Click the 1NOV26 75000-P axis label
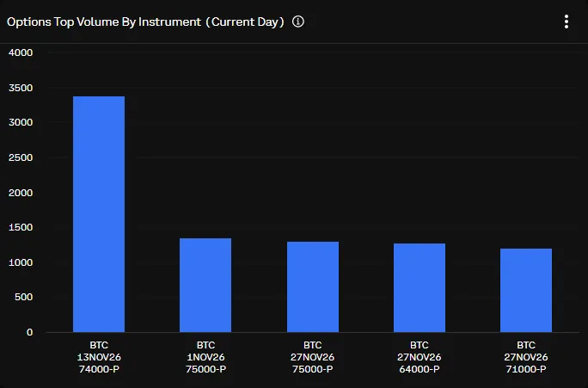This screenshot has width=588, height=388. [x=205, y=357]
